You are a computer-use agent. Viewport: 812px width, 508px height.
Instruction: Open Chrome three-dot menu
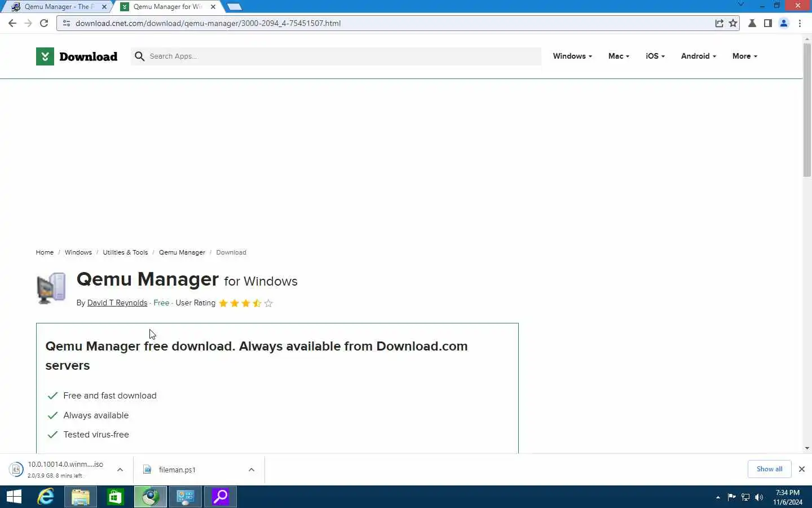tap(800, 23)
